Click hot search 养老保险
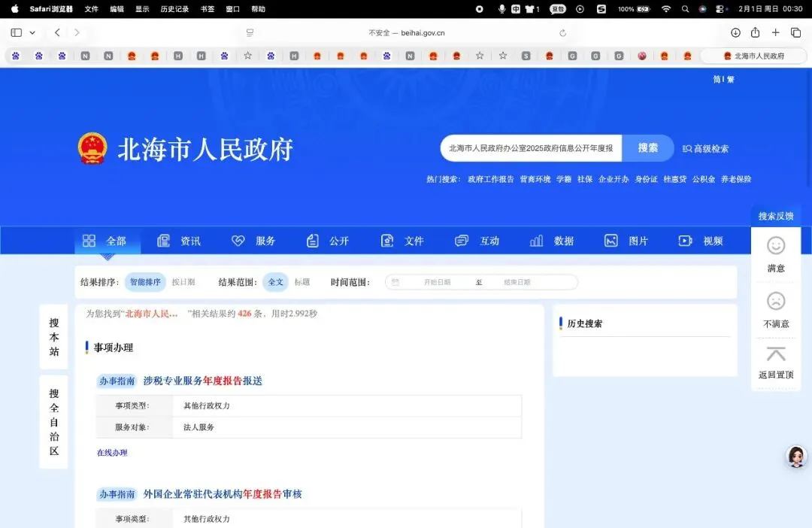 [736, 179]
